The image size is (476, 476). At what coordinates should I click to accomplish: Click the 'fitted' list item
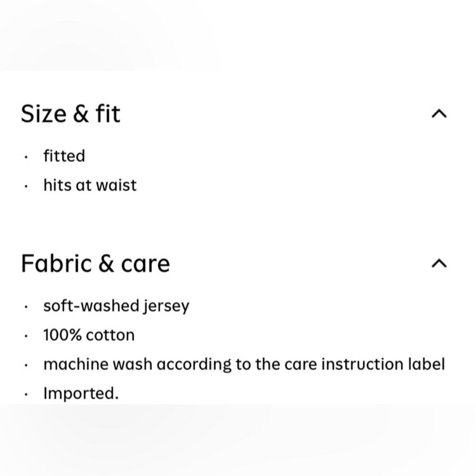click(x=64, y=156)
